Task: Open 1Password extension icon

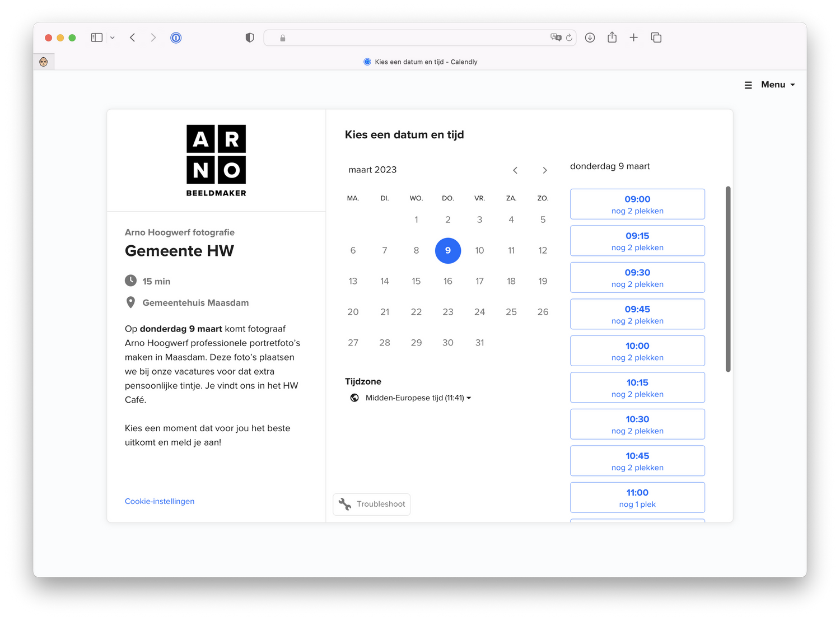Action: point(176,38)
